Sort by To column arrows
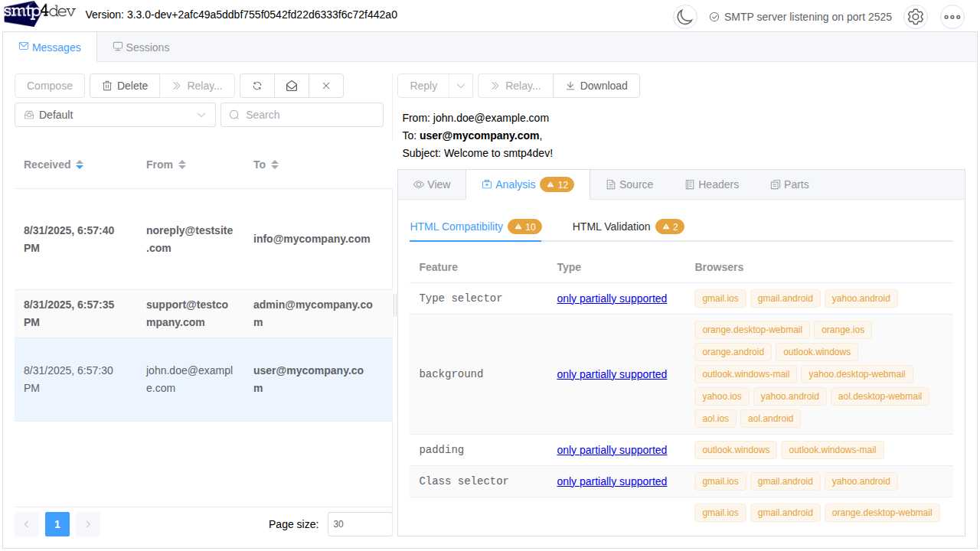Image resolution: width=980 pixels, height=551 pixels. [x=275, y=165]
